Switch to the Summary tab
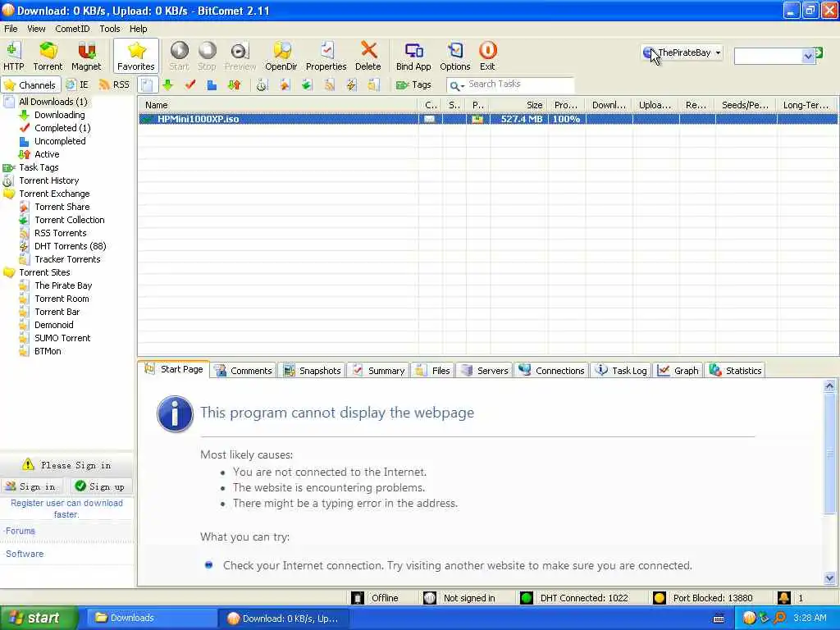 pyautogui.click(x=379, y=371)
